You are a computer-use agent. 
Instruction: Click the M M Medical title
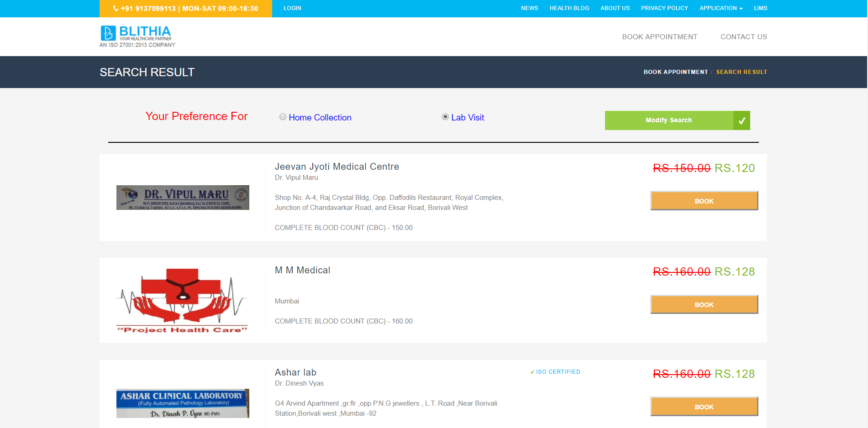point(302,270)
